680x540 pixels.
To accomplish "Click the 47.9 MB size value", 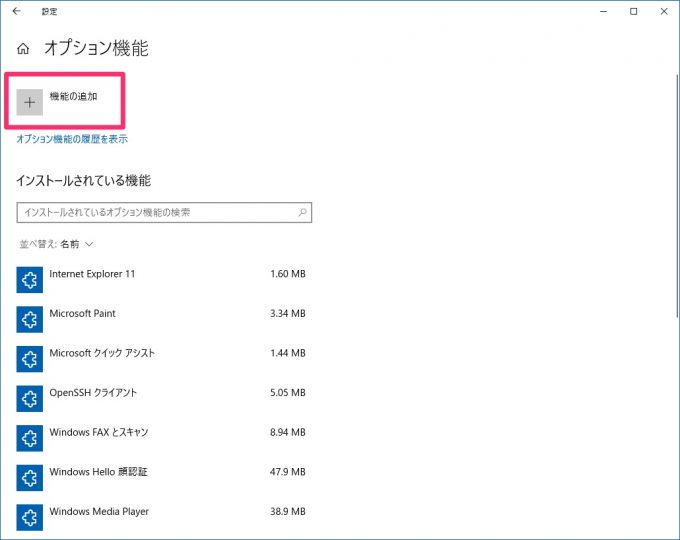I will pos(288,471).
